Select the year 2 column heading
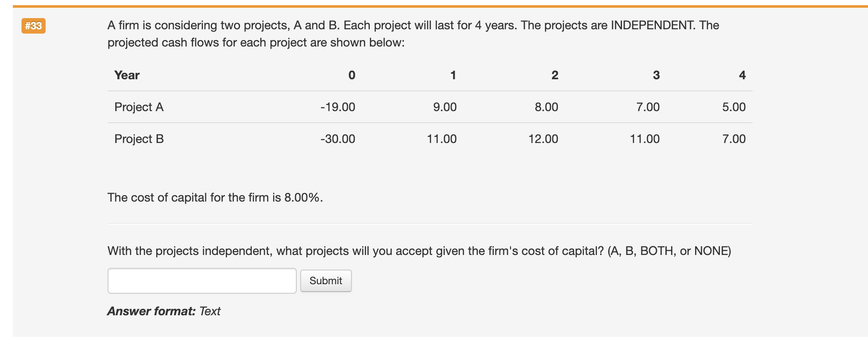Image resolution: width=868 pixels, height=348 pixels. 554,75
